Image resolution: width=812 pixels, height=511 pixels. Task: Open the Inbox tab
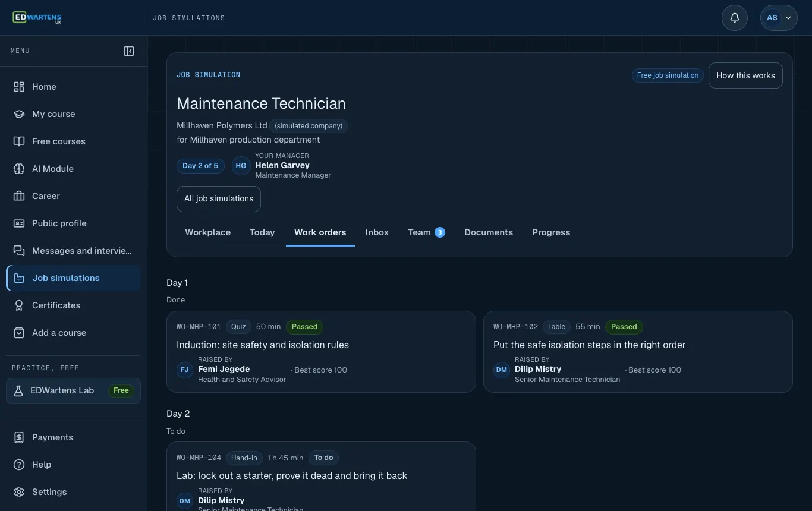point(377,232)
